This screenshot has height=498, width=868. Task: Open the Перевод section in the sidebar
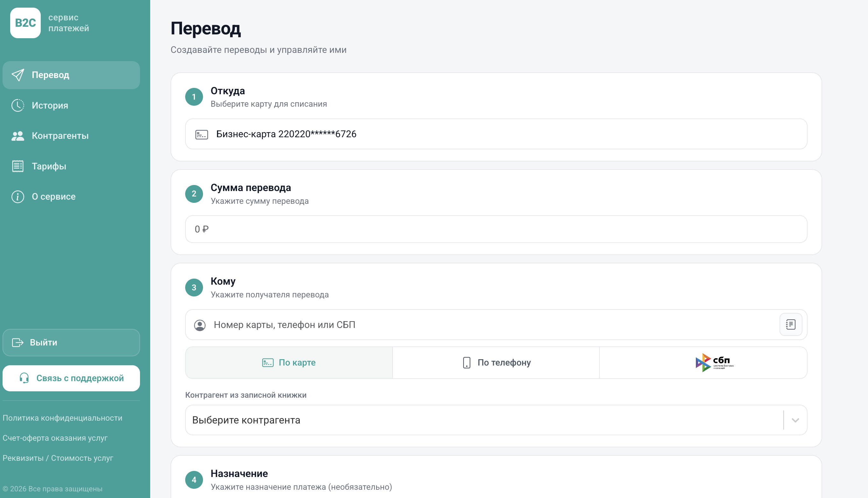(x=71, y=75)
